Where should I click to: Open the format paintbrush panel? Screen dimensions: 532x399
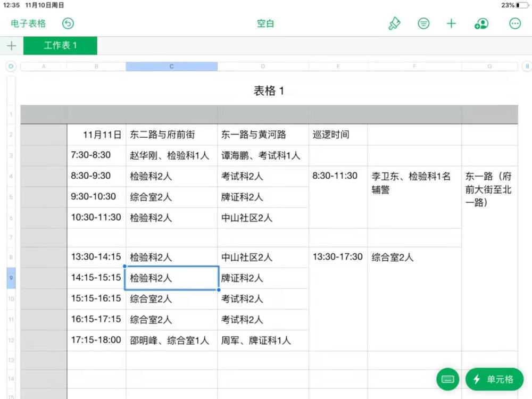[x=394, y=23]
